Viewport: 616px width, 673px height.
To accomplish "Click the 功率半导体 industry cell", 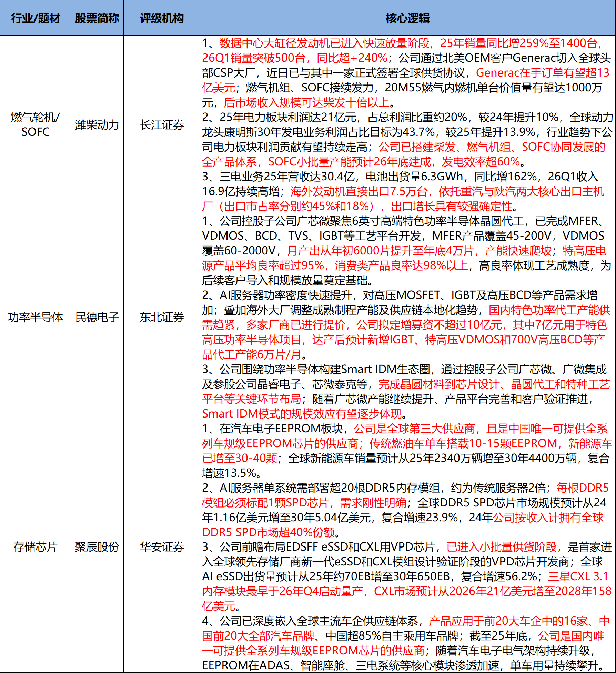I will pyautogui.click(x=36, y=317).
